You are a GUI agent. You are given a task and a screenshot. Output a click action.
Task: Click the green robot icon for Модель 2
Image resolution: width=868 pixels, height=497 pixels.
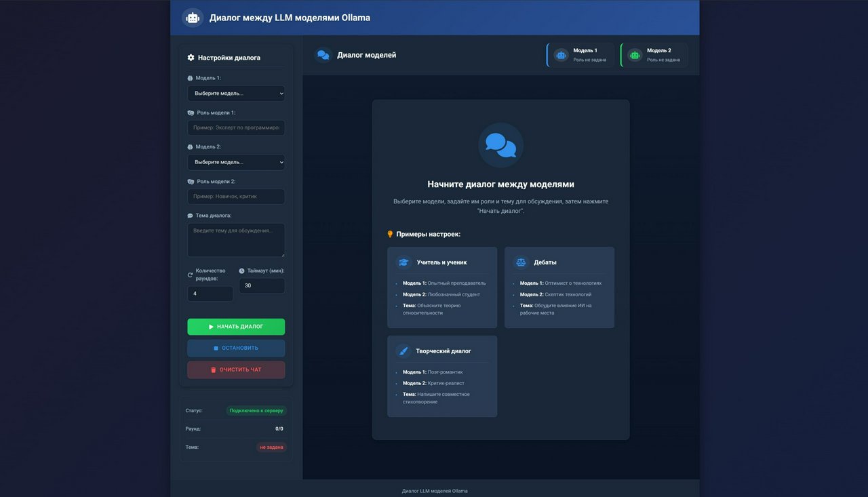(635, 56)
